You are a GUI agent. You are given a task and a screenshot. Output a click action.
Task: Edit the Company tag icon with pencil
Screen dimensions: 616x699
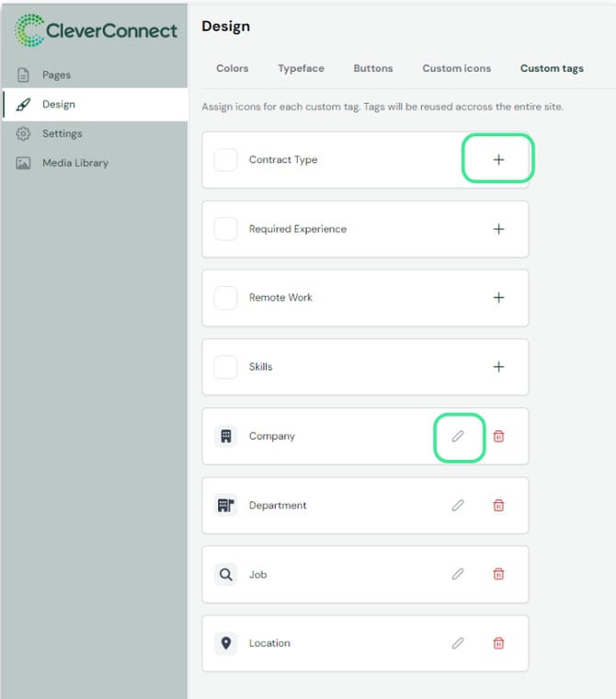pyautogui.click(x=458, y=436)
